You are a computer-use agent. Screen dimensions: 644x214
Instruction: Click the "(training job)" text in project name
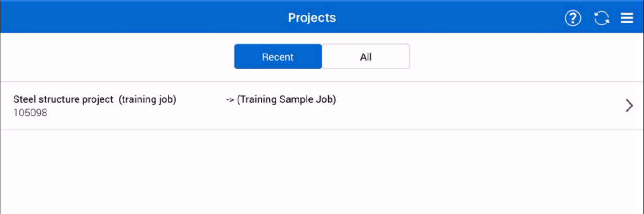point(147,99)
